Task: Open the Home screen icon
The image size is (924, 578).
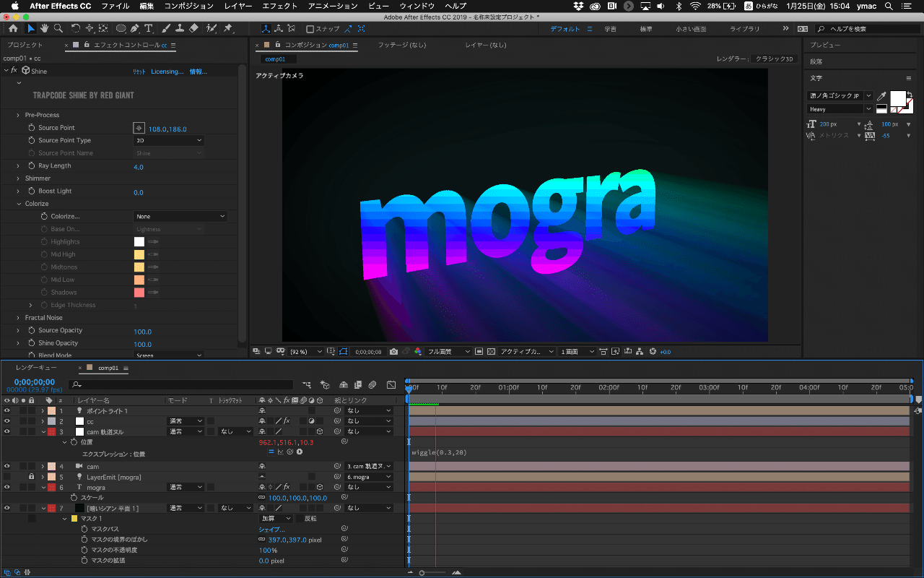Action: pyautogui.click(x=13, y=29)
